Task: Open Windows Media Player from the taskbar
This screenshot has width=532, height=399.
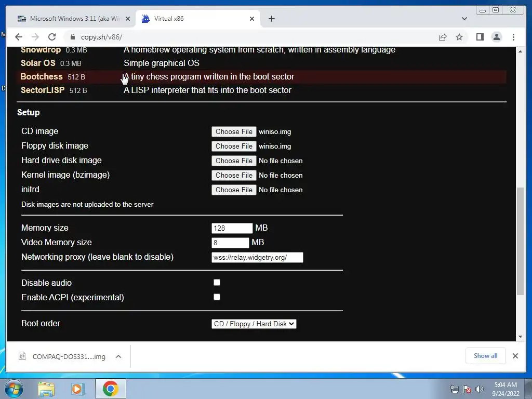Action: [77, 389]
